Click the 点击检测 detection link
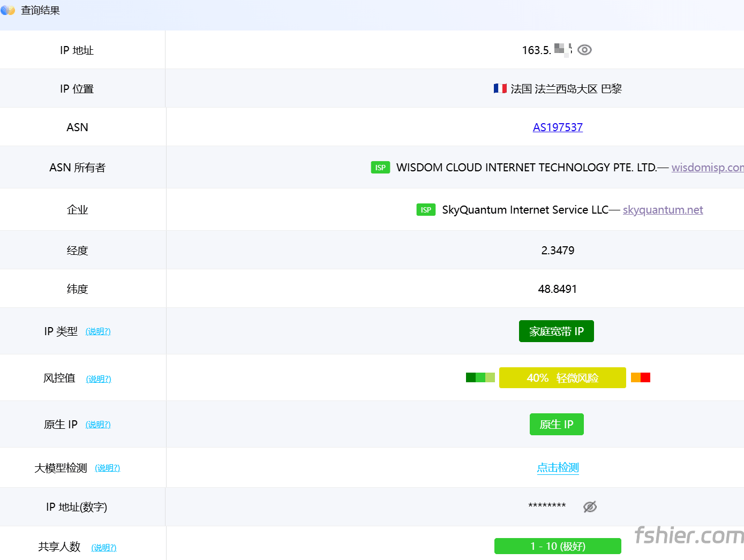This screenshot has height=560, width=744. (558, 468)
